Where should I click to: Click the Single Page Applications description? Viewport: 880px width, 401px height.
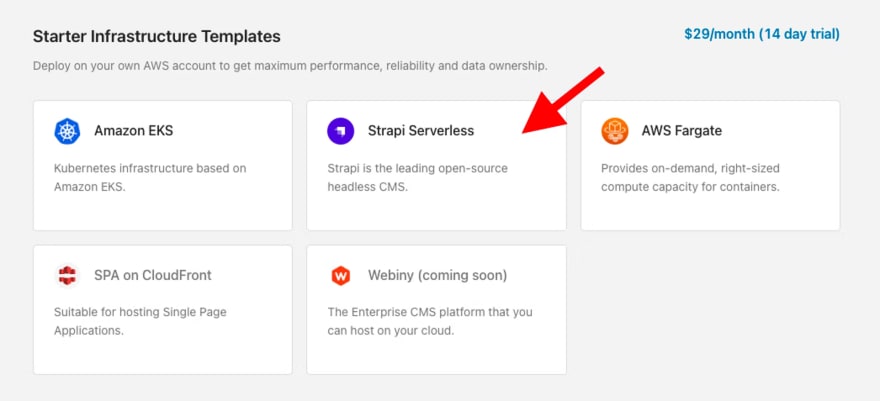point(140,321)
